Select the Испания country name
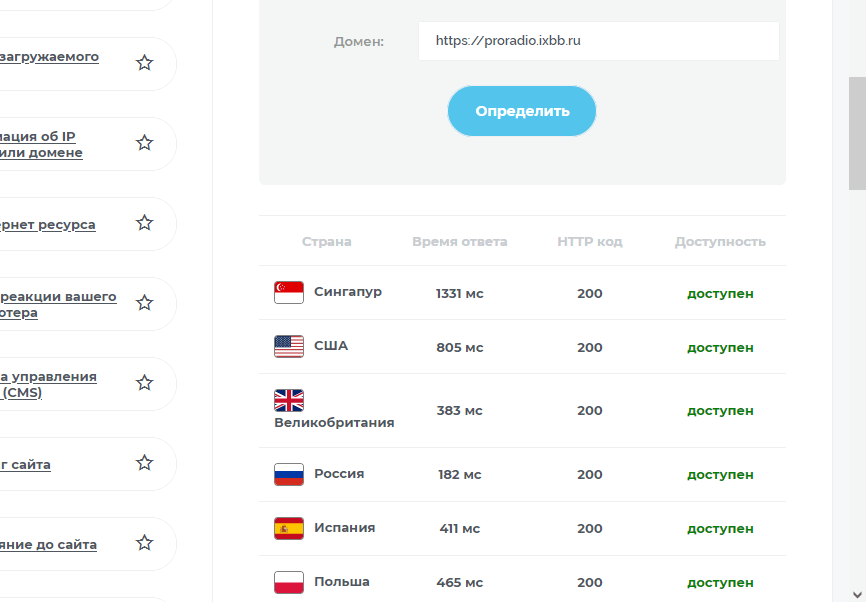Image resolution: width=866 pixels, height=602 pixels. pos(345,528)
